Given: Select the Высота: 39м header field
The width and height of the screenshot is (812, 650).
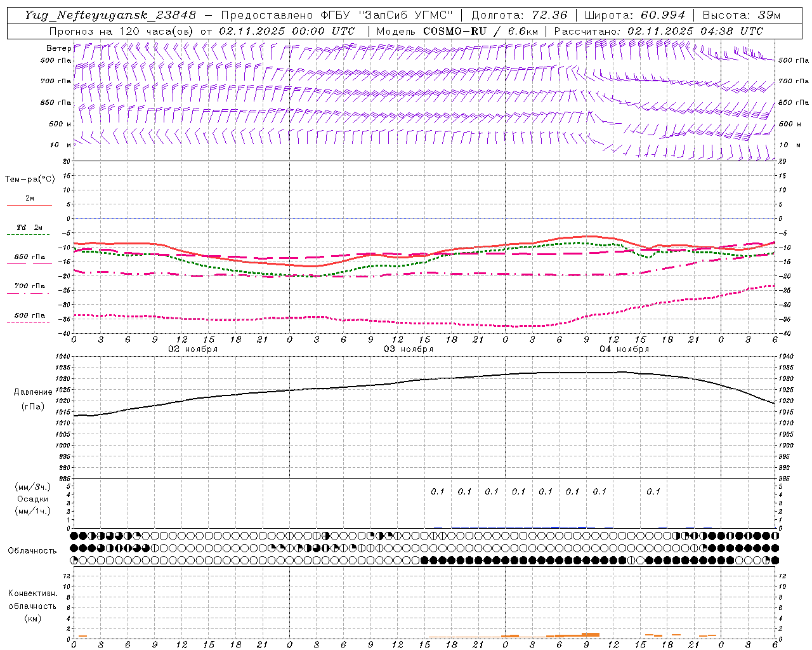Looking at the screenshot, I should (x=742, y=15).
